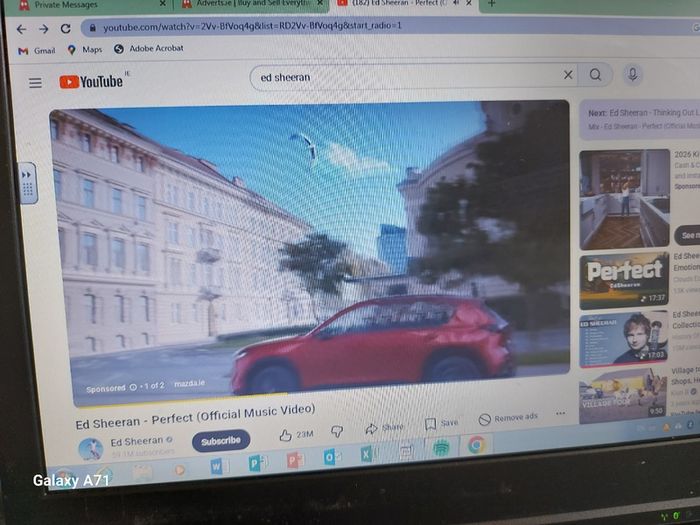Choose Remove ads option
Viewport: 700px width, 525px height.
(508, 418)
